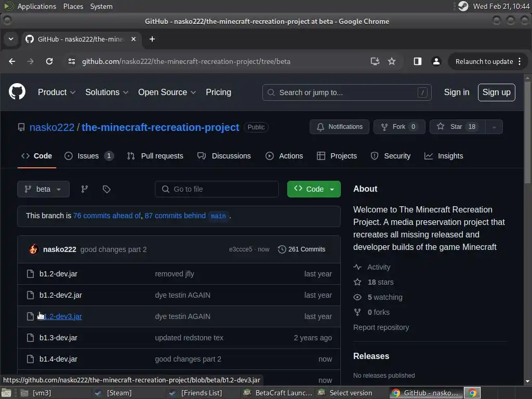Open the Discussions tab

(224, 156)
